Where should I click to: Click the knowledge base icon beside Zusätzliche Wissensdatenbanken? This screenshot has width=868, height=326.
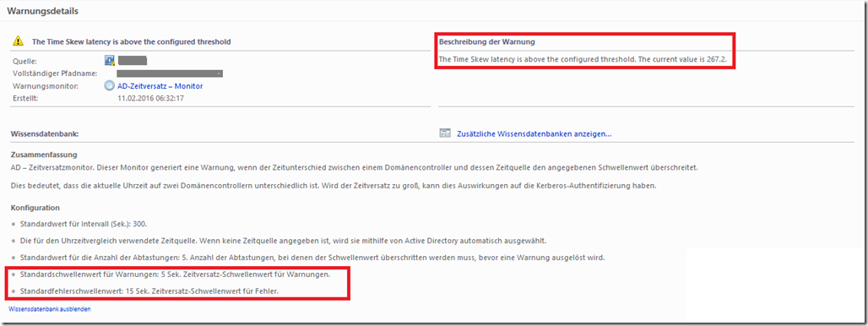pyautogui.click(x=445, y=133)
